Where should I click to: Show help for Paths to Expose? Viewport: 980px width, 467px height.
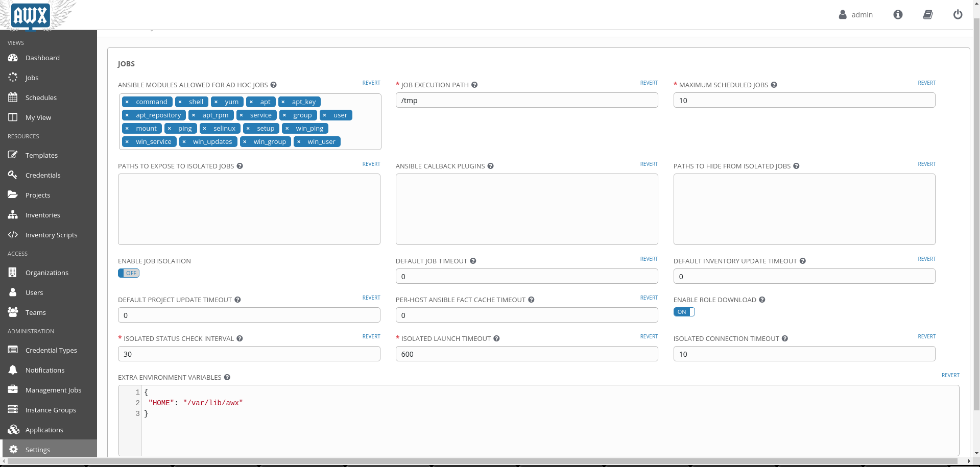(x=240, y=166)
